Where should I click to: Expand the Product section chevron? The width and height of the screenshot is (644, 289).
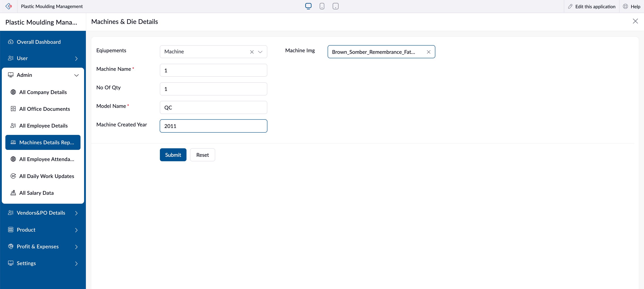coord(76,230)
